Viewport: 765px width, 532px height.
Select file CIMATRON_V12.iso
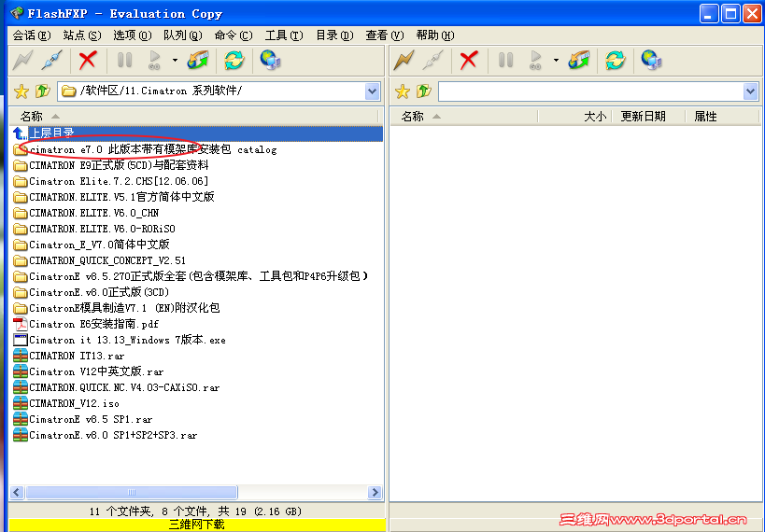point(66,403)
